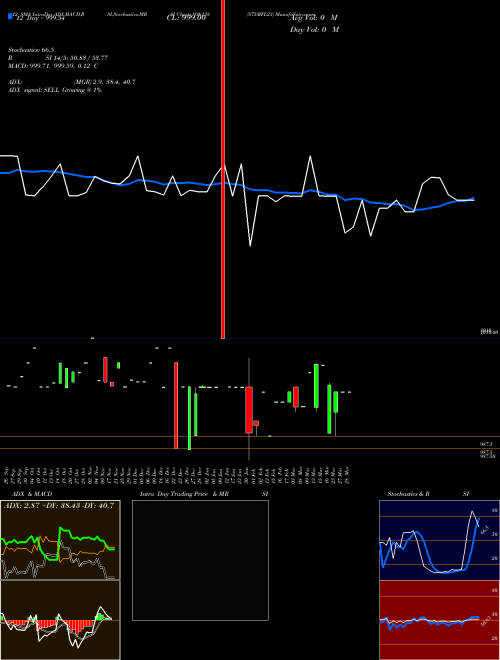
Task: Click the ADX (MGR) 2.9, 38.4, 40.7 line
Action: 72,82
